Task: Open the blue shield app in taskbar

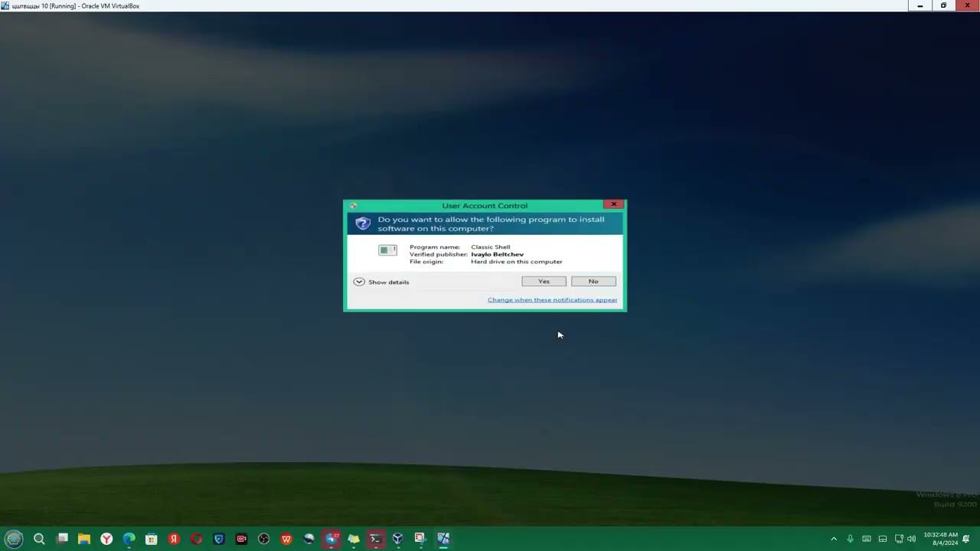Action: point(219,539)
